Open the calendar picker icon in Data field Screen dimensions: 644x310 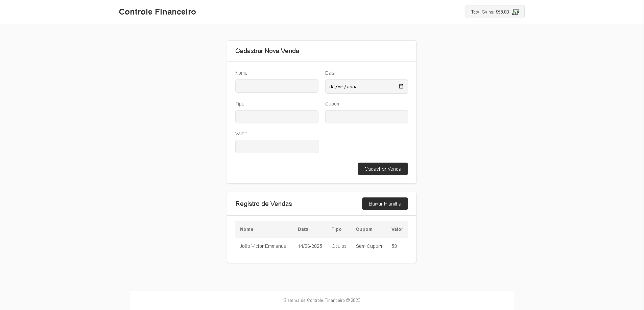pos(401,87)
